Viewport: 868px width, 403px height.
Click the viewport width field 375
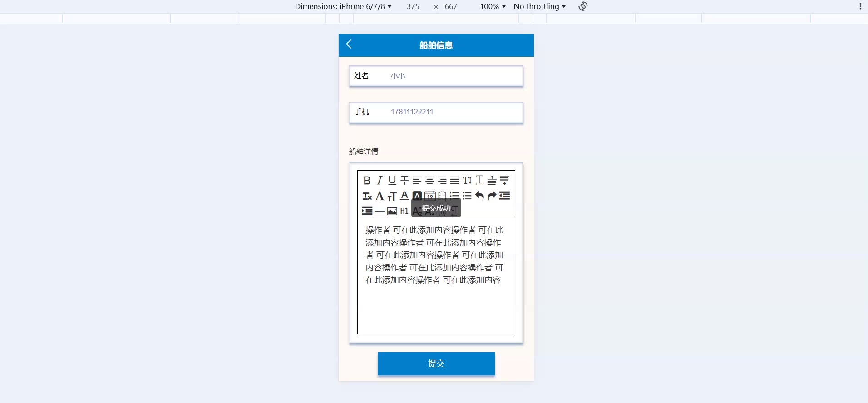point(413,6)
